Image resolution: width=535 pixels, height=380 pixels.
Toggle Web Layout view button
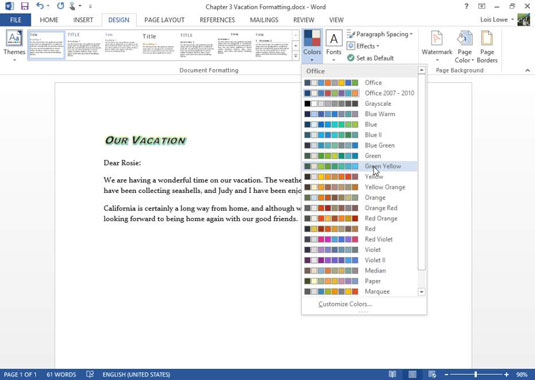pyautogui.click(x=432, y=374)
